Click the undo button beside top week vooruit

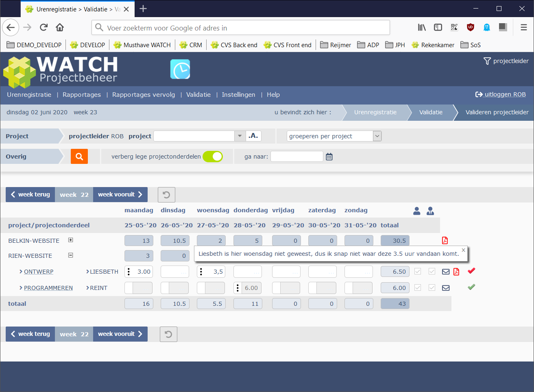(167, 195)
